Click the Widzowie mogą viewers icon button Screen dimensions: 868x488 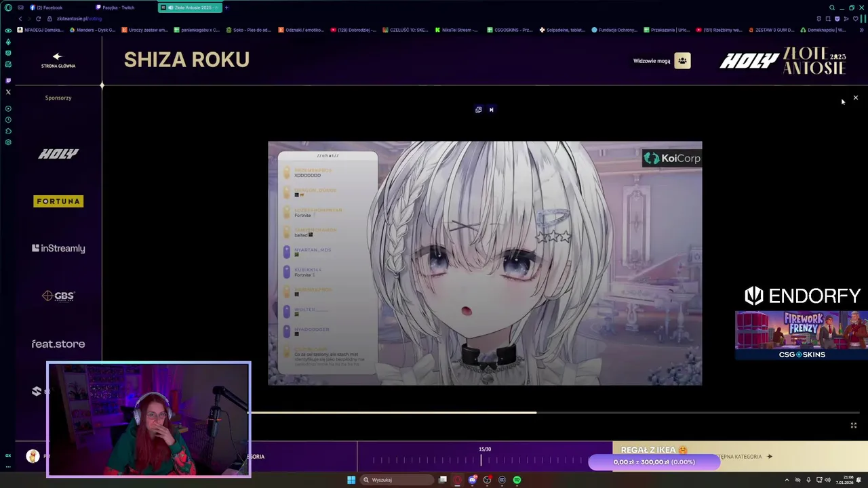[682, 61]
